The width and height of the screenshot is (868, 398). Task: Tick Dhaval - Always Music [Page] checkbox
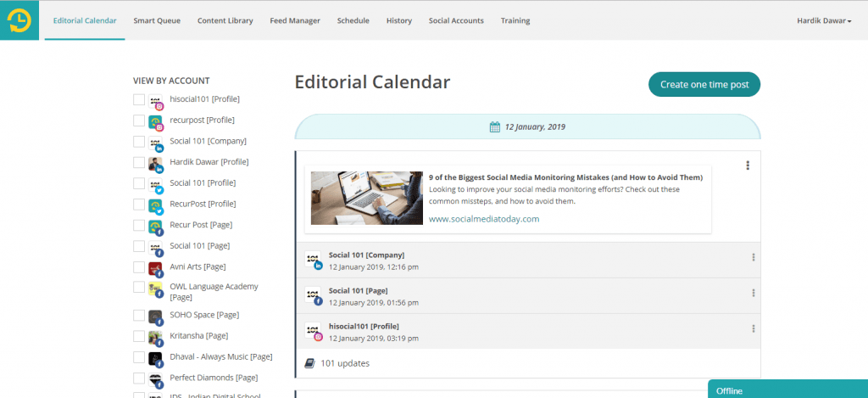tap(139, 357)
